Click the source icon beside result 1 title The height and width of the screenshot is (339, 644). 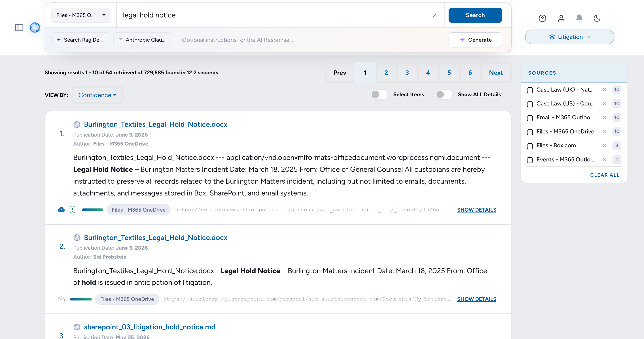point(77,124)
